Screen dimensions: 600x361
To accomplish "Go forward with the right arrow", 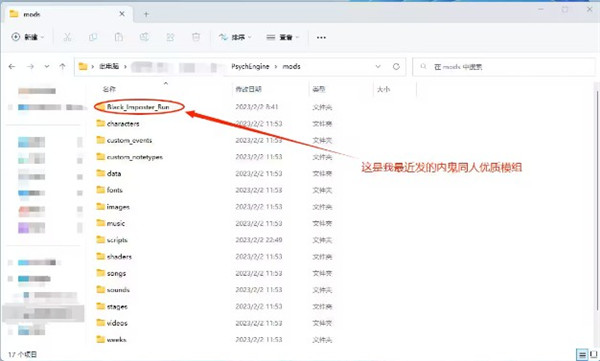I will 30,67.
